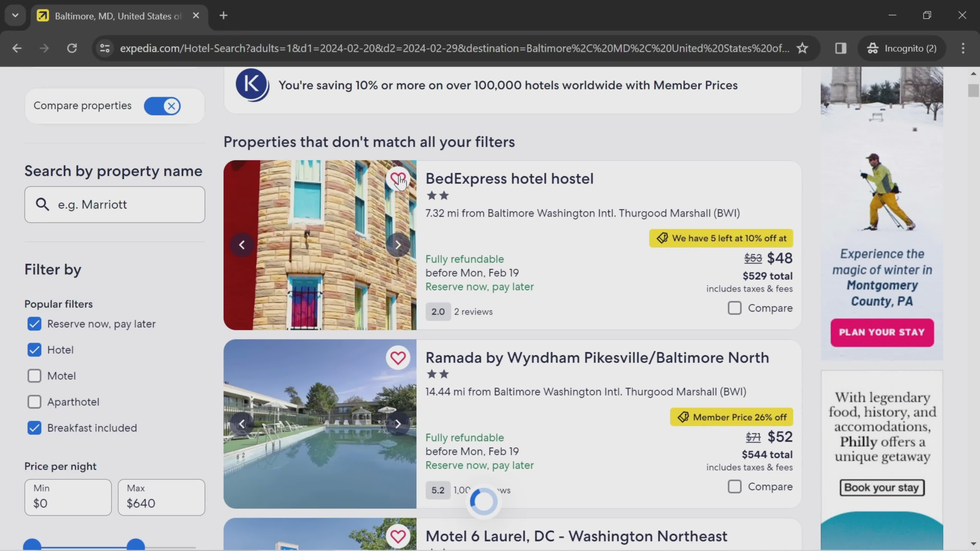980x551 pixels.
Task: Save Motel 6 Laurel with heart icon
Action: [398, 536]
